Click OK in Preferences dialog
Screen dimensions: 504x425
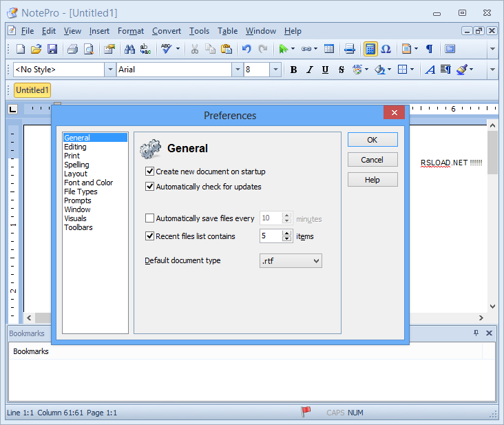pos(372,140)
